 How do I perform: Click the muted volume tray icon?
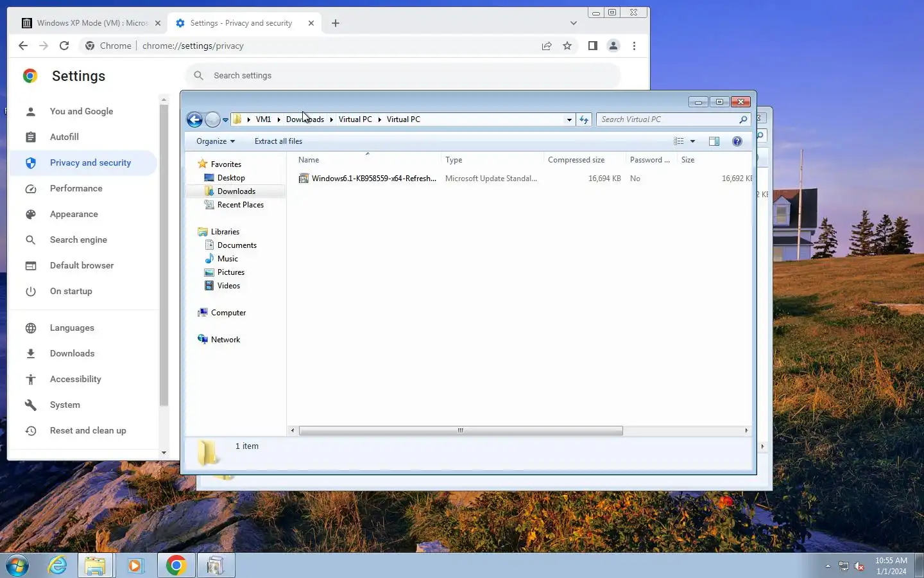click(859, 566)
